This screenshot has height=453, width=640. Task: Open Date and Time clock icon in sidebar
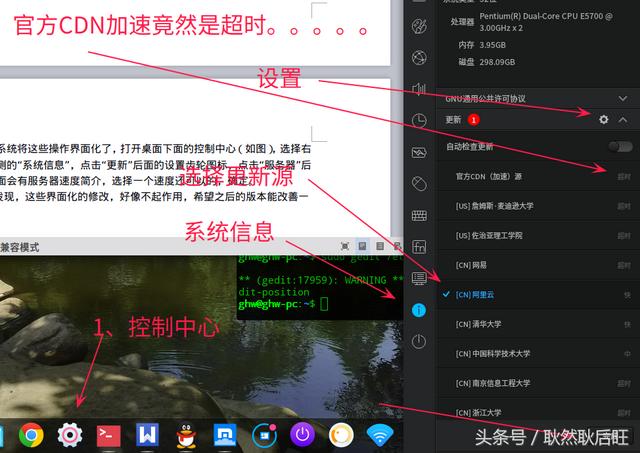[x=419, y=121]
